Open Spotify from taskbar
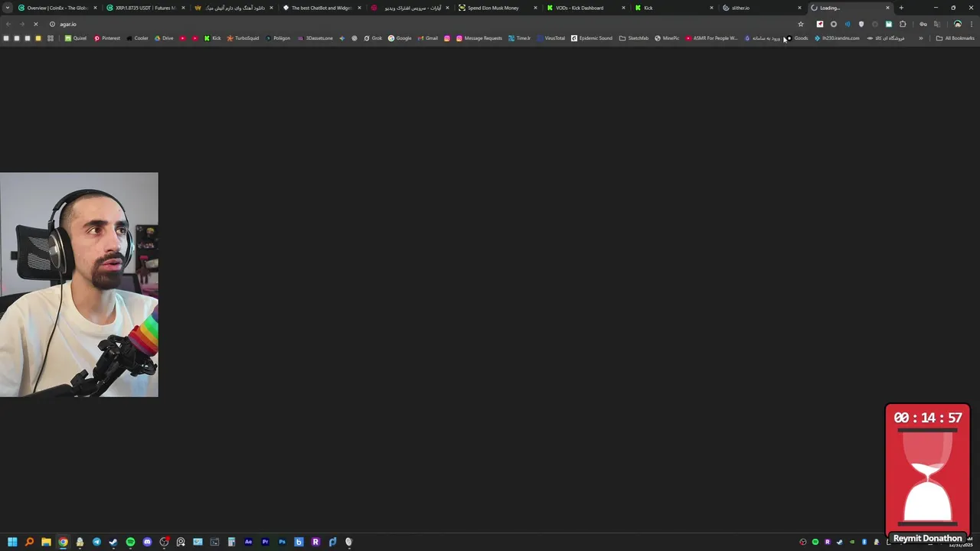The width and height of the screenshot is (980, 551). (130, 542)
